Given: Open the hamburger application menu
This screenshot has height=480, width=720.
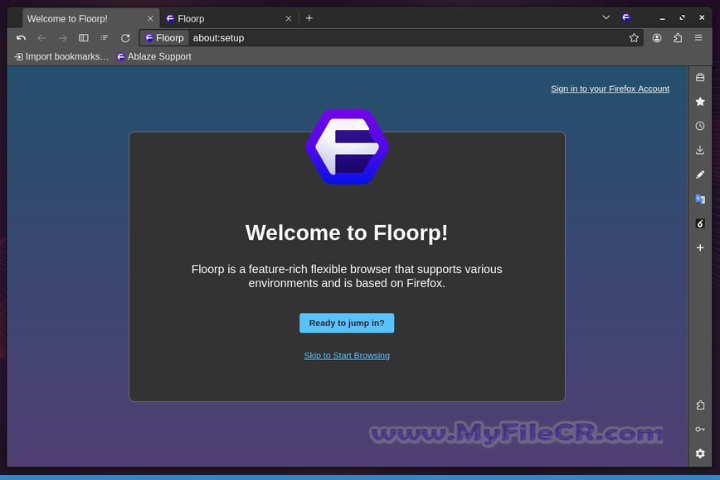Looking at the screenshot, I should pos(698,38).
